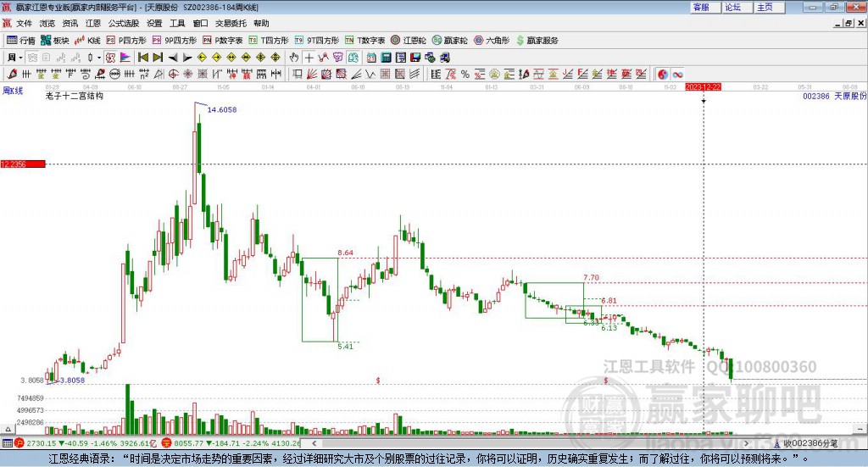Screen dimensions: 868x467
Task: Open the 江恩 menu
Action: (93, 23)
